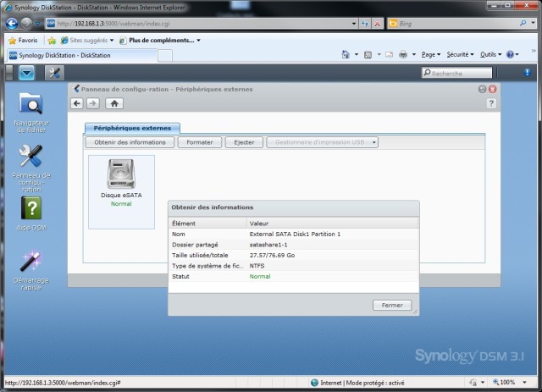Select the 'NTFS' file system value

(x=257, y=266)
